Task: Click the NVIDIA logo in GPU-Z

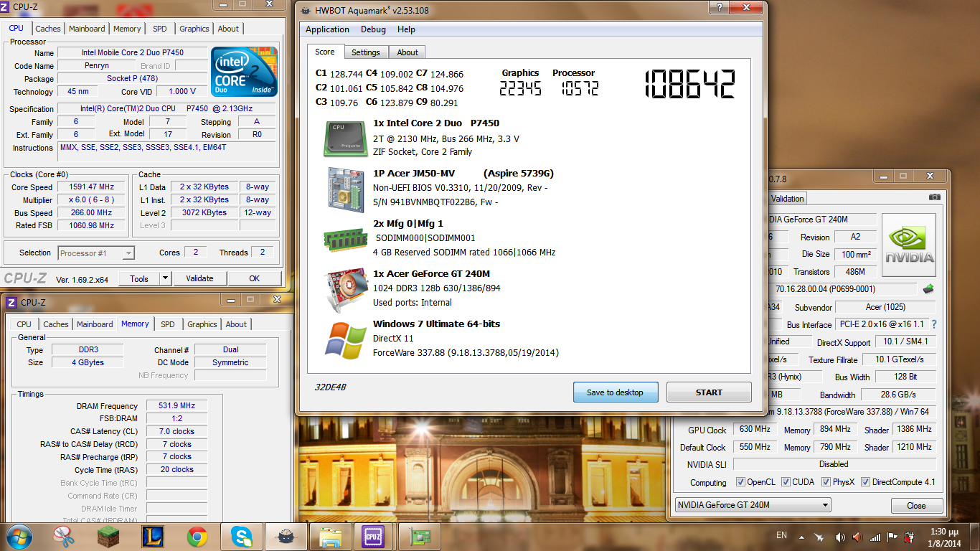Action: [909, 245]
